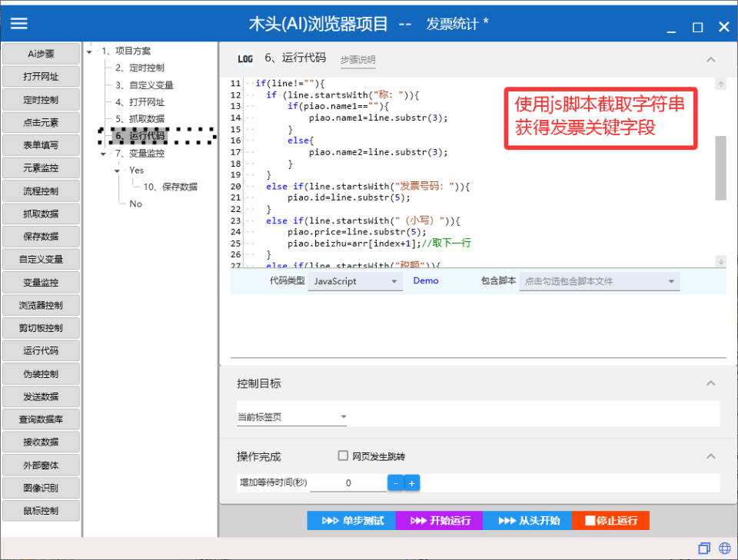Collapse the 控制目标 section
The image size is (738, 560).
point(711,381)
